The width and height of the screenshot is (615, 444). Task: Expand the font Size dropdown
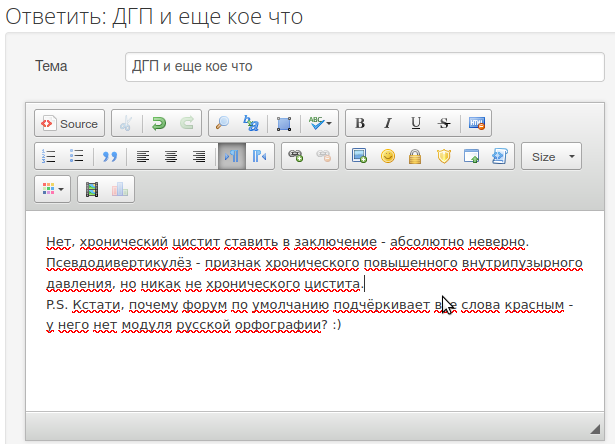pos(551,156)
